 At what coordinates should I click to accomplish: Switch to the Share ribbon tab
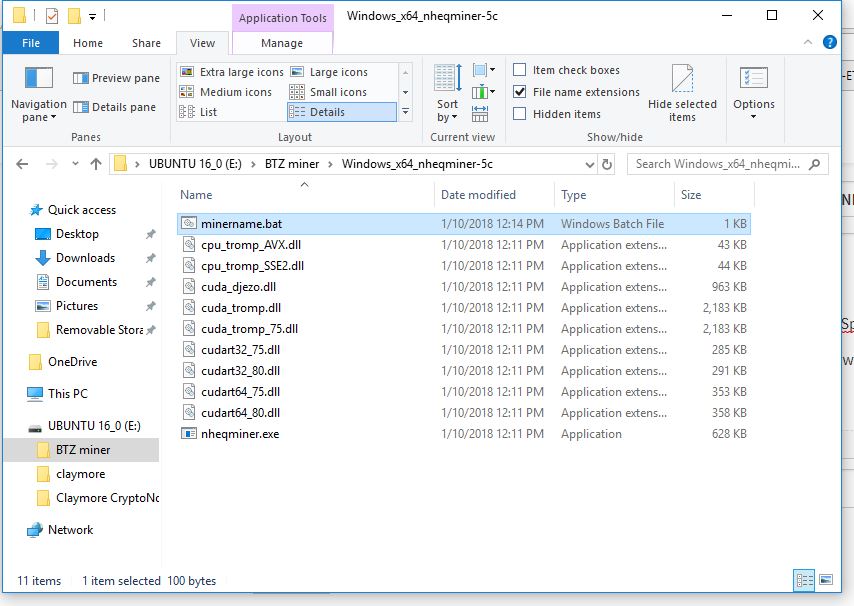[146, 43]
